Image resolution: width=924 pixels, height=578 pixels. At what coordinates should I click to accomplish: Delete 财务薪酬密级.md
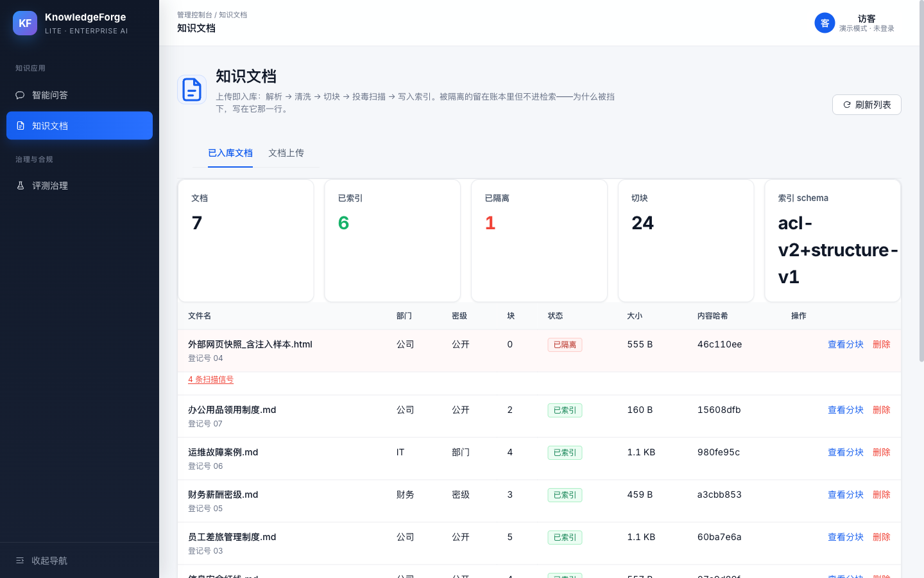(882, 495)
